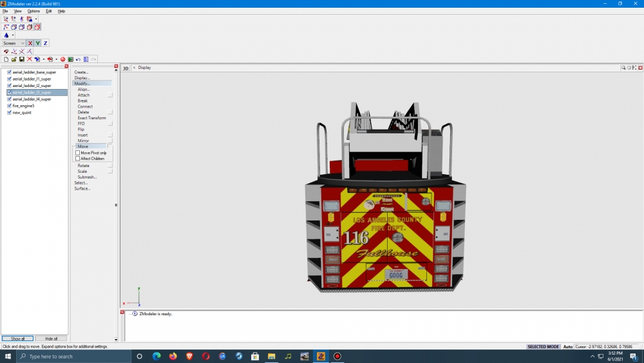Switch to Vertices level editing icon
The height and width of the screenshot is (363, 644).
click(x=6, y=27)
